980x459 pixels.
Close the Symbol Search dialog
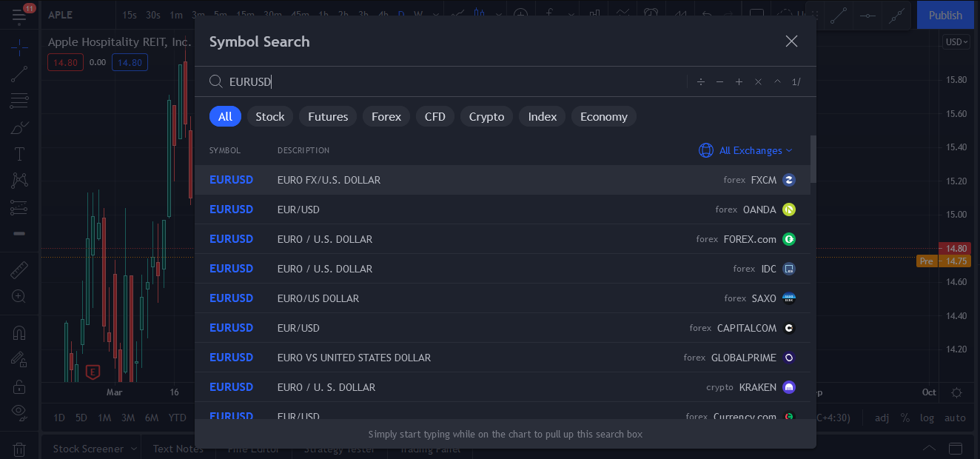tap(791, 41)
